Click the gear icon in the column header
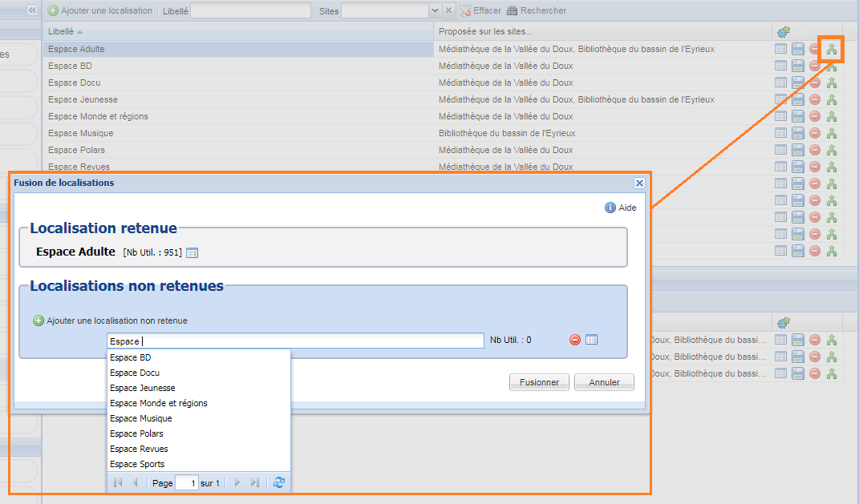The image size is (859, 504). pyautogui.click(x=784, y=32)
